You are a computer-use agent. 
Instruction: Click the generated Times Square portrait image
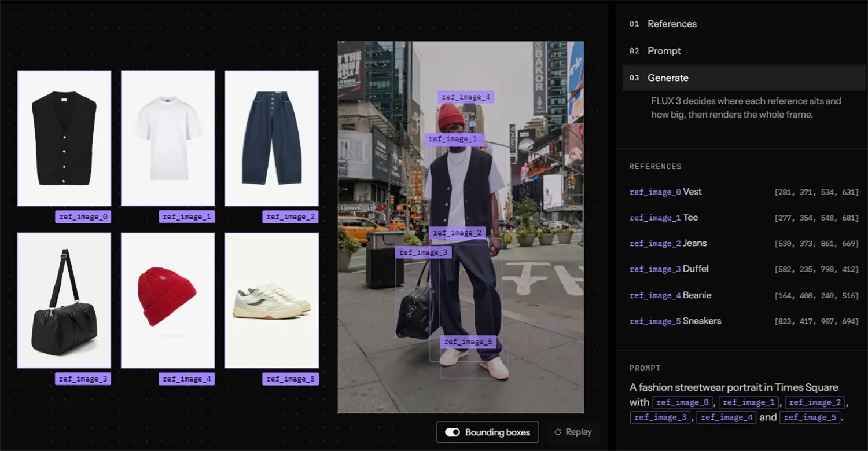coord(461,227)
